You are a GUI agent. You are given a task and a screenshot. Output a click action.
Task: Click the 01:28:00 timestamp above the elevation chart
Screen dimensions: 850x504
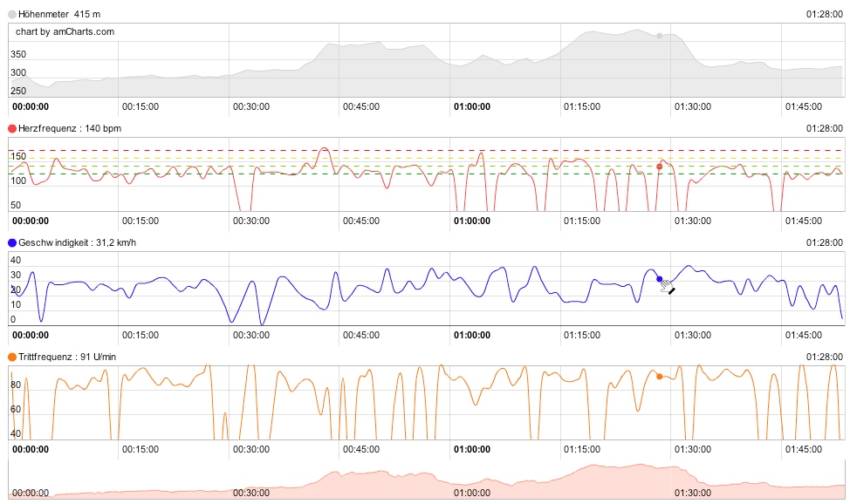point(825,14)
